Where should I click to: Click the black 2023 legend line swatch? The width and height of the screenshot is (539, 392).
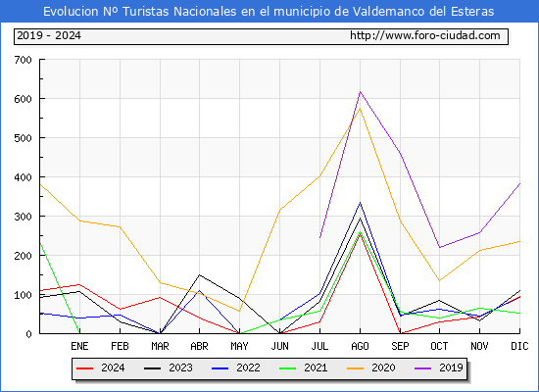point(152,368)
